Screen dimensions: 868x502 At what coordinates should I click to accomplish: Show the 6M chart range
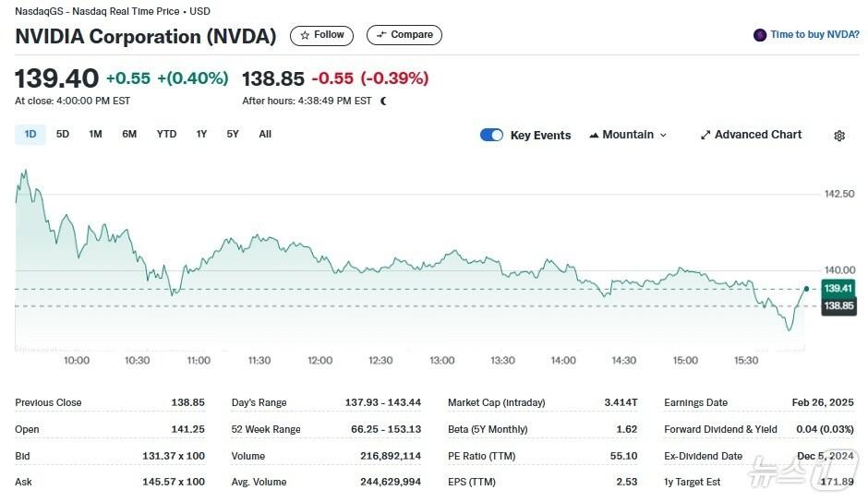pos(129,135)
